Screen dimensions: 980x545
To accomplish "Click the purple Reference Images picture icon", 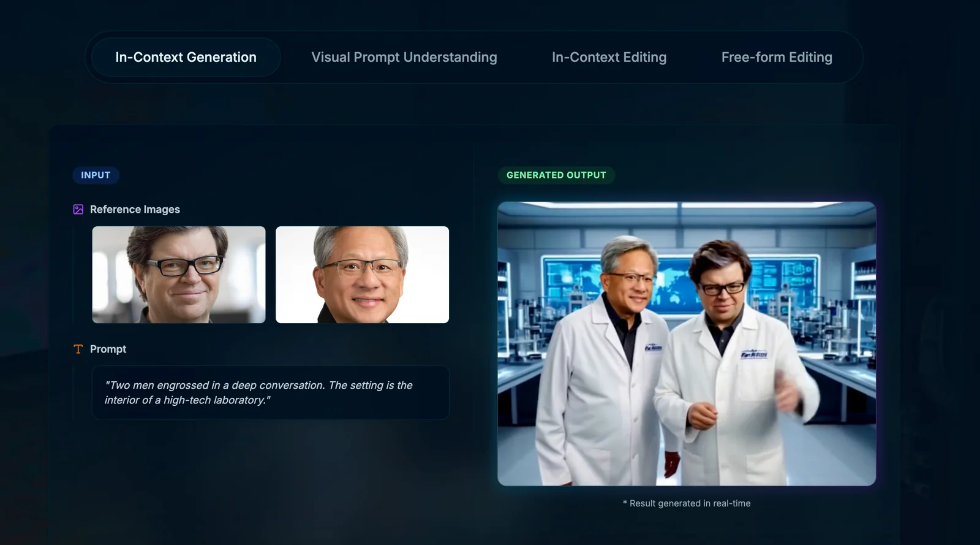I will click(78, 210).
